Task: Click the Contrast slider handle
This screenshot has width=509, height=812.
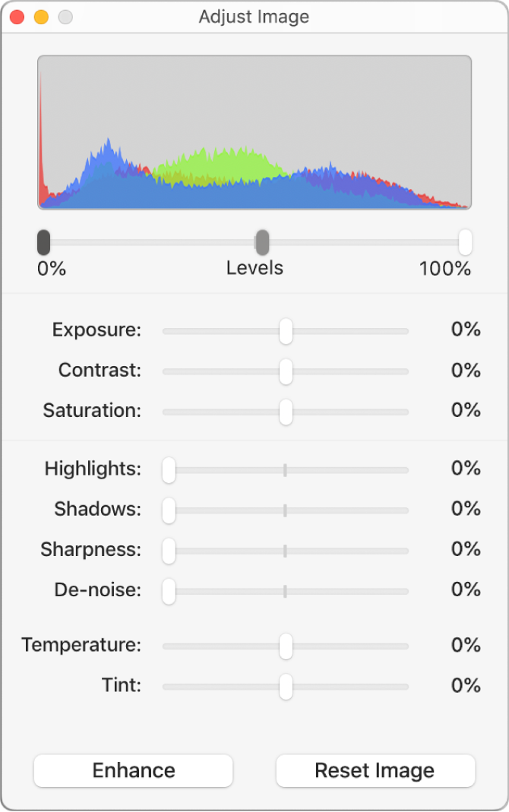Action: 286,371
